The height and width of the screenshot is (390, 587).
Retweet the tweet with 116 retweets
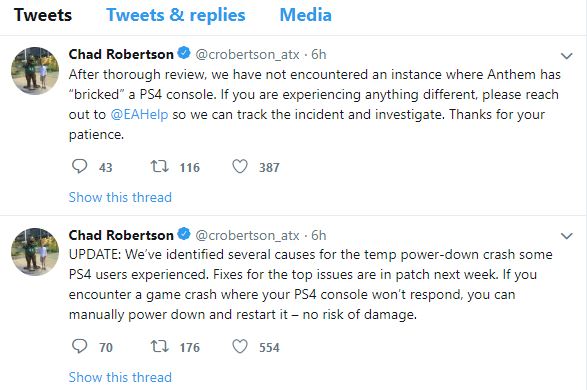(159, 166)
